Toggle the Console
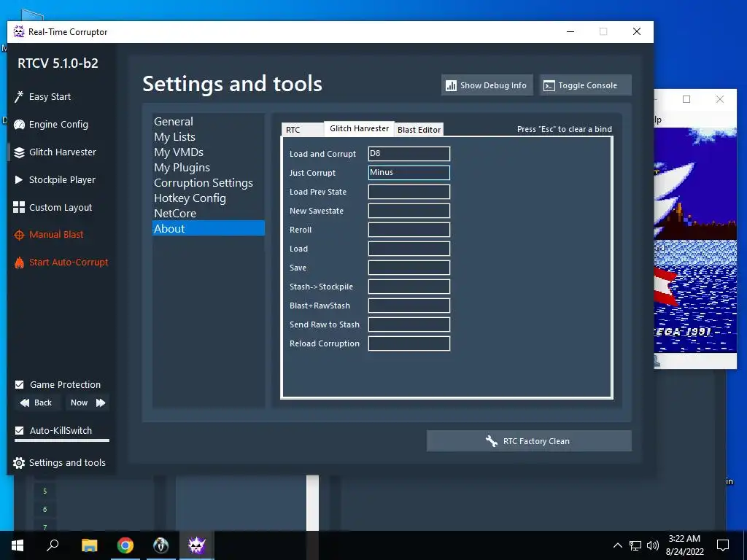The height and width of the screenshot is (560, 747). tap(586, 85)
